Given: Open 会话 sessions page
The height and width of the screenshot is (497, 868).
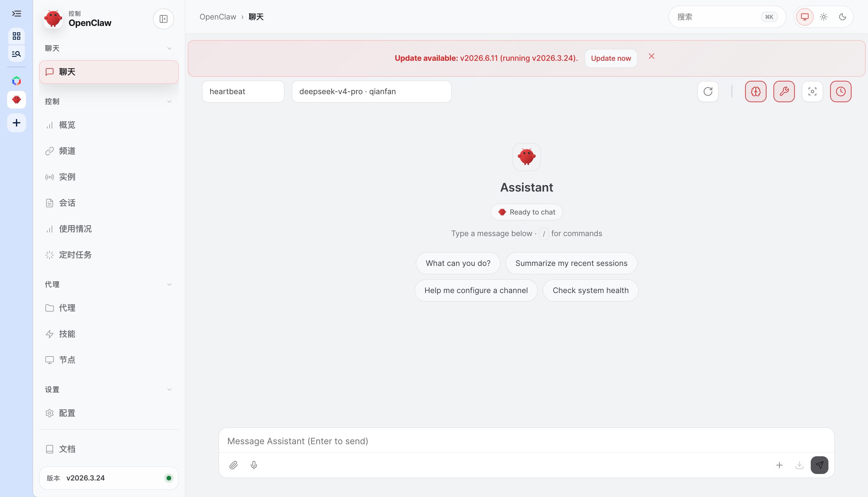Looking at the screenshot, I should [109, 203].
